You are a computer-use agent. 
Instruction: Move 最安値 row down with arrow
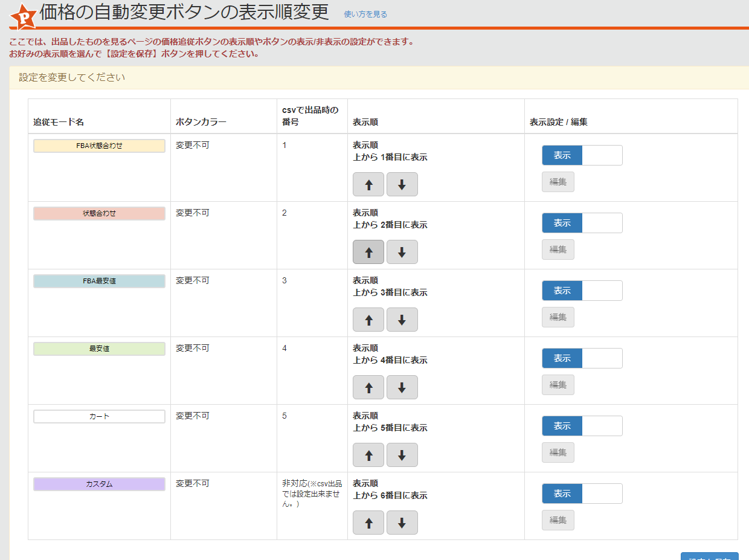click(x=402, y=388)
